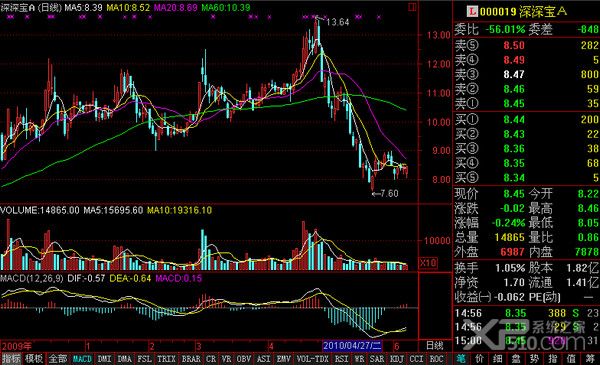Switch to the 模板 template tab
600x365 pixels.
point(34,359)
